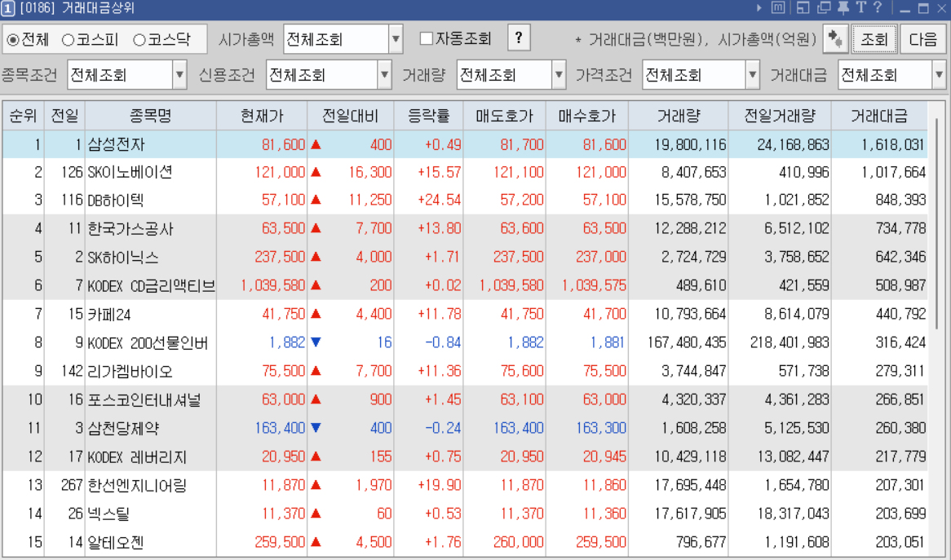Select the 한선엔지니어링 stock name

click(x=137, y=485)
